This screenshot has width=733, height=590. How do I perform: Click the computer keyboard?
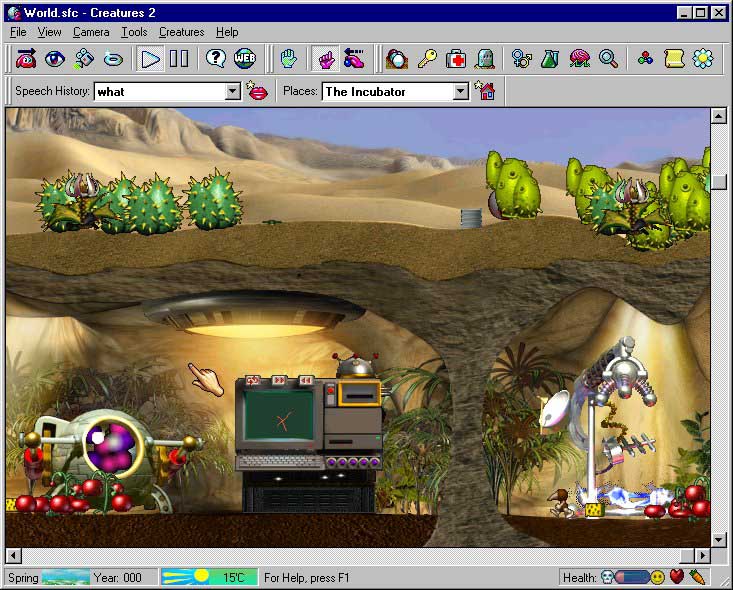[280, 462]
